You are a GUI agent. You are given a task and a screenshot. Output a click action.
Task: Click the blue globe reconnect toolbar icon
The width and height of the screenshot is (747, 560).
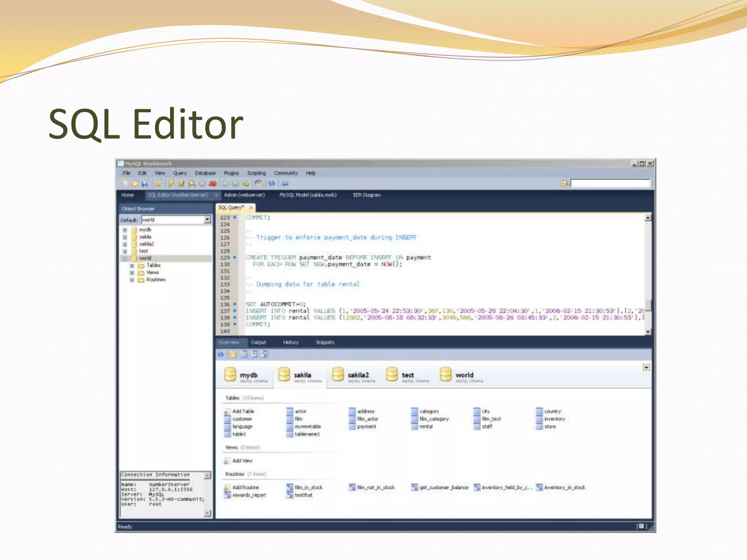[272, 183]
